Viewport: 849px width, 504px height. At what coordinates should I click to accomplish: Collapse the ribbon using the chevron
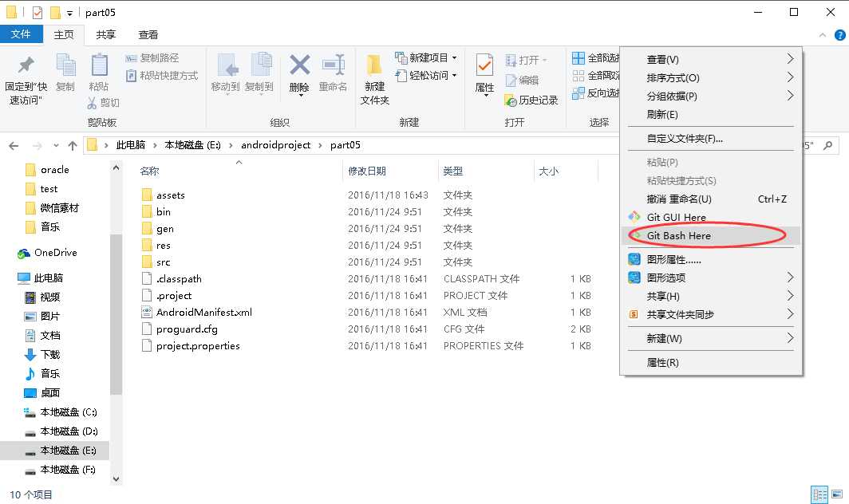[x=823, y=35]
